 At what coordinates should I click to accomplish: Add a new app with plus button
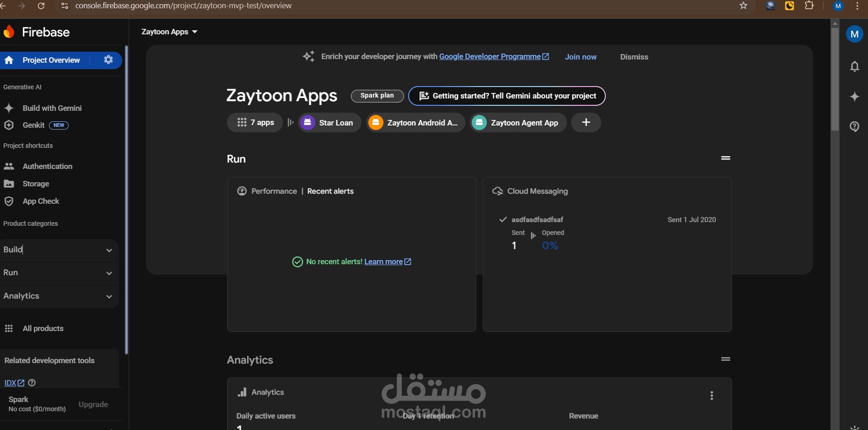(x=586, y=122)
